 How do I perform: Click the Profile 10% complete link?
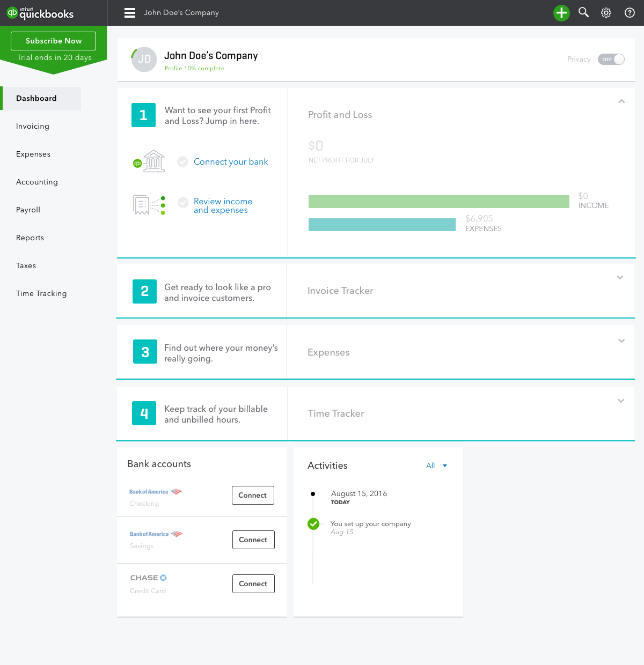coord(194,68)
